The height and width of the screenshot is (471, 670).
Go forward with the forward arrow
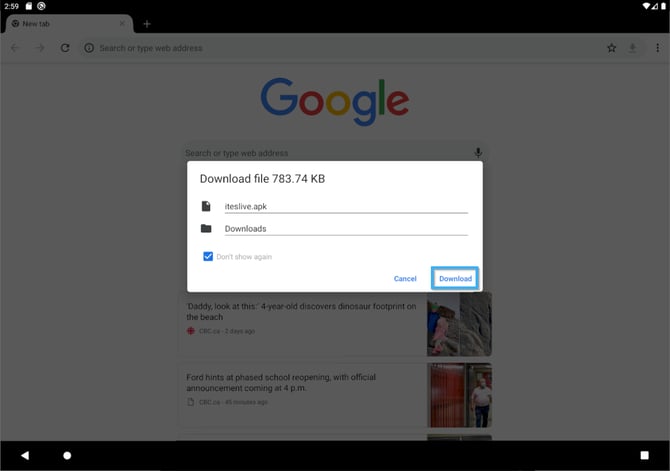(40, 48)
